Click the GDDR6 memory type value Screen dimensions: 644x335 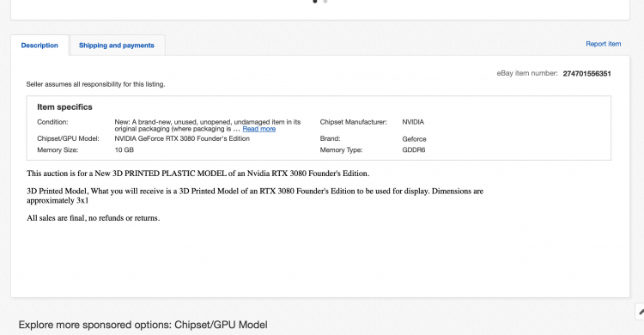coord(414,150)
